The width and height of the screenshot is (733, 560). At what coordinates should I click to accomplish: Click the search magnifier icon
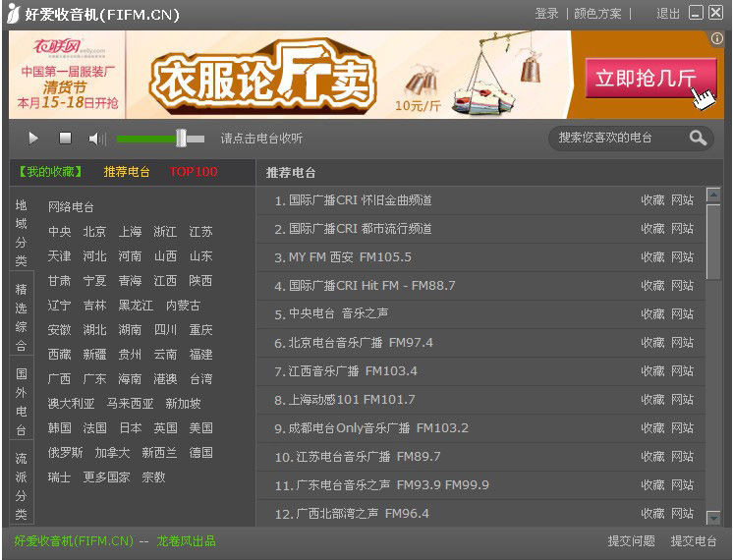[x=698, y=138]
